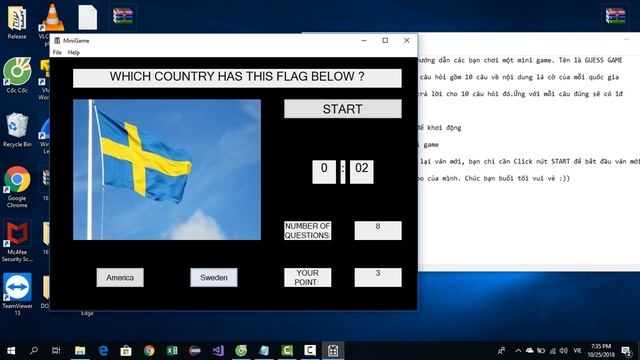Choose the Sweden answer button
The width and height of the screenshot is (640, 360).
click(x=214, y=278)
